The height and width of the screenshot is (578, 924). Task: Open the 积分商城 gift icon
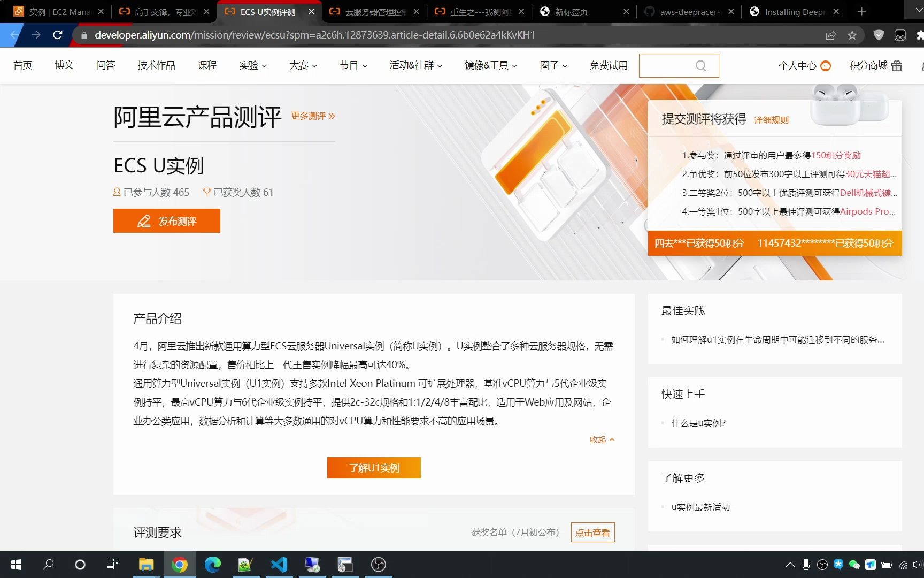tap(897, 65)
